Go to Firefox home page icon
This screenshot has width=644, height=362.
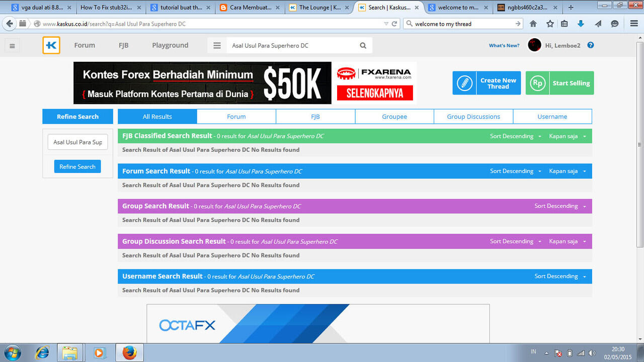[533, 24]
